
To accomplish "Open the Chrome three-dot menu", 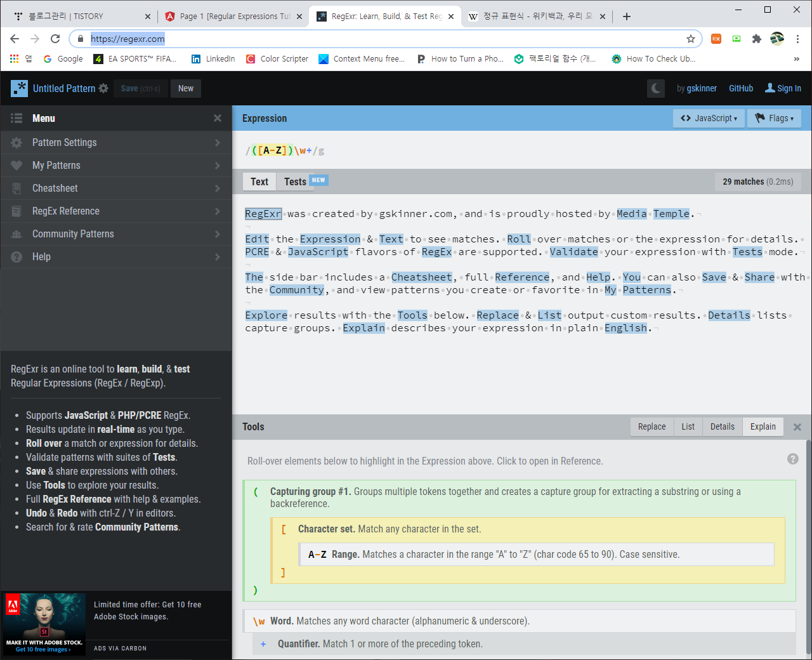I will click(x=798, y=39).
